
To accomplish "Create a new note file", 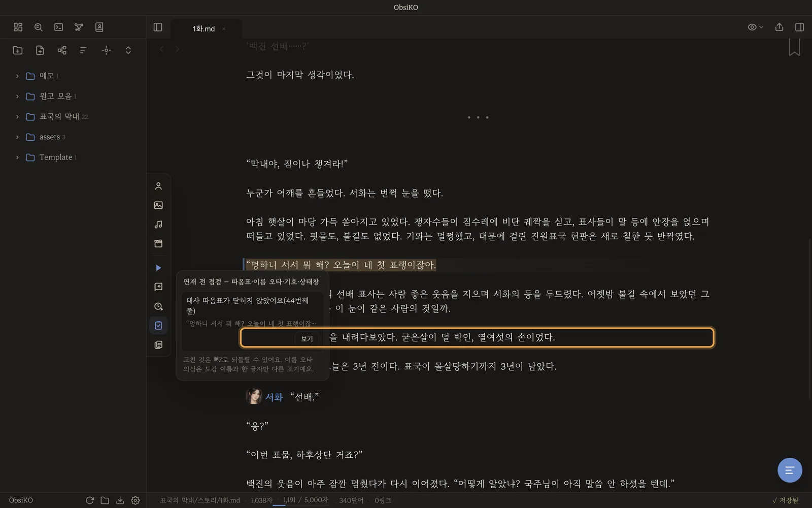I will pos(40,50).
